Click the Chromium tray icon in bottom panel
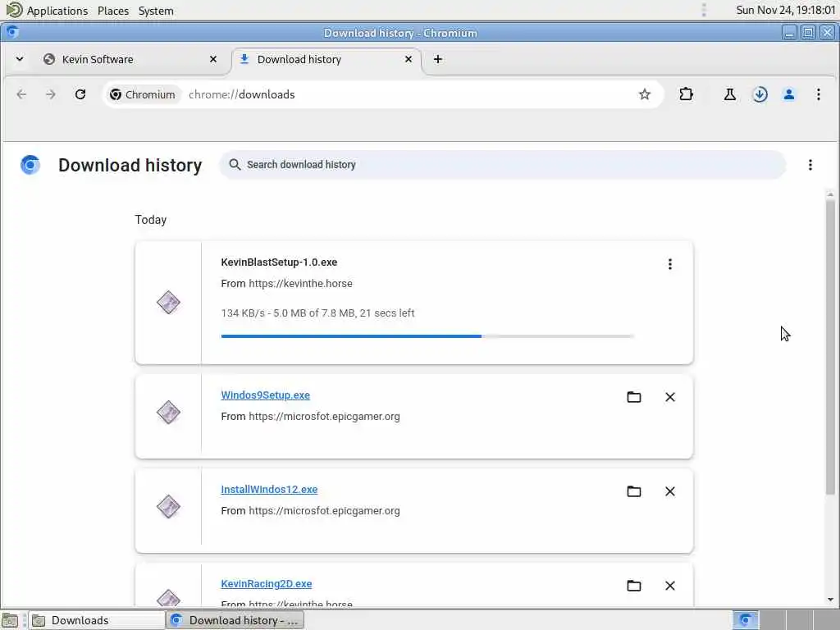Screen dimensions: 840x630 (745, 620)
